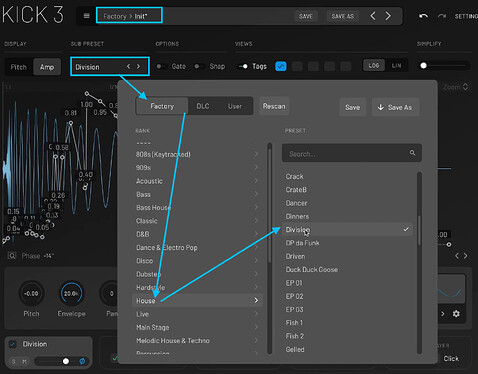Toggle the Gate option switch
This screenshot has height=374, width=478.
point(161,66)
